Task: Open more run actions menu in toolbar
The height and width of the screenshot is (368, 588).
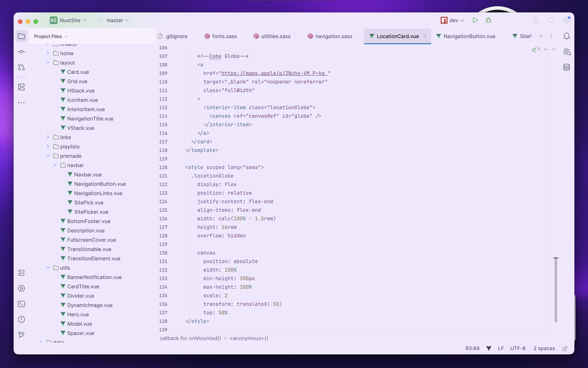Action: tap(502, 20)
